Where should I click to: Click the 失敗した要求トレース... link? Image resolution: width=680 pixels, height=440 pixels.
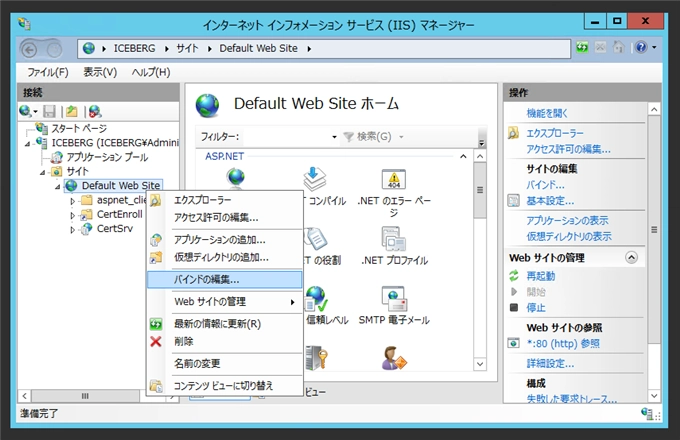pyautogui.click(x=572, y=399)
